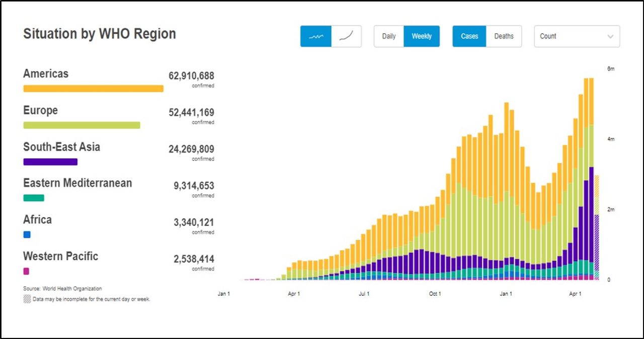Screen dimensions: 644x339
Task: Select the purple South-East Asia bar
Action: click(50, 162)
